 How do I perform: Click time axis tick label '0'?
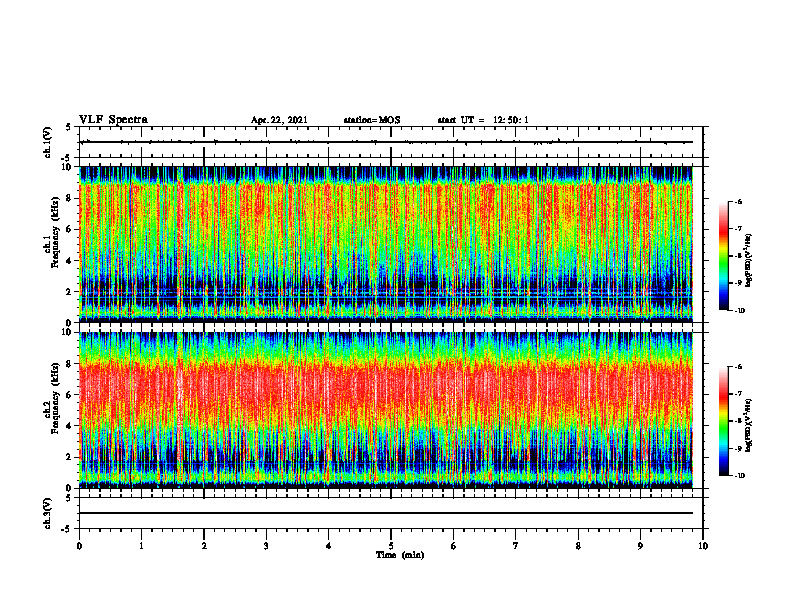tap(79, 546)
